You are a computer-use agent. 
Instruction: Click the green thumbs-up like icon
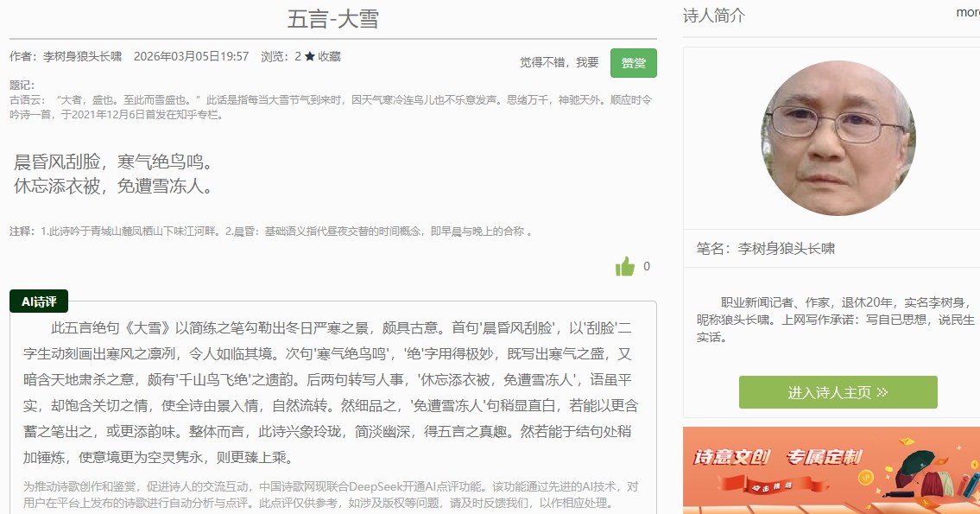click(x=625, y=267)
